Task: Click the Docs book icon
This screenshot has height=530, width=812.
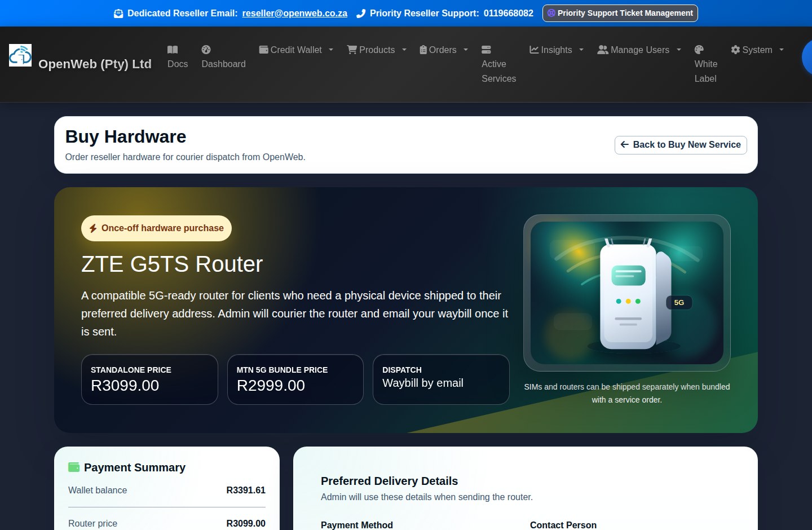Action: point(173,50)
